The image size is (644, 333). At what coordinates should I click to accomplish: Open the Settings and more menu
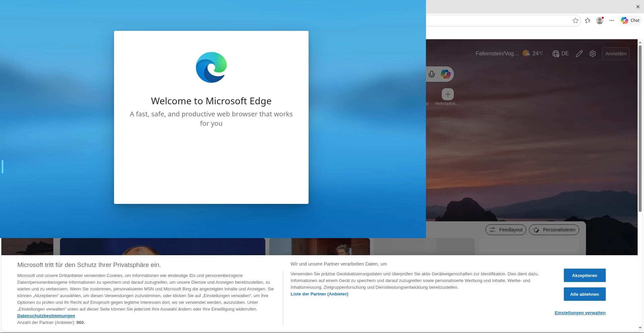(x=612, y=20)
